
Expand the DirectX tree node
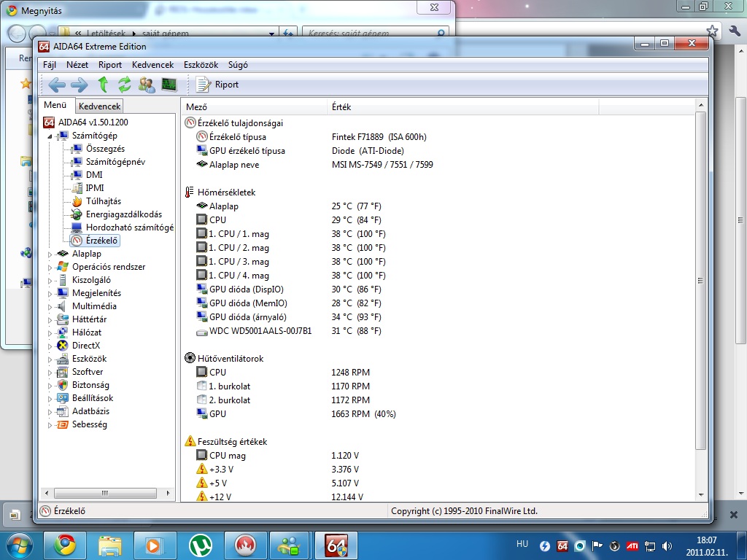tap(50, 346)
